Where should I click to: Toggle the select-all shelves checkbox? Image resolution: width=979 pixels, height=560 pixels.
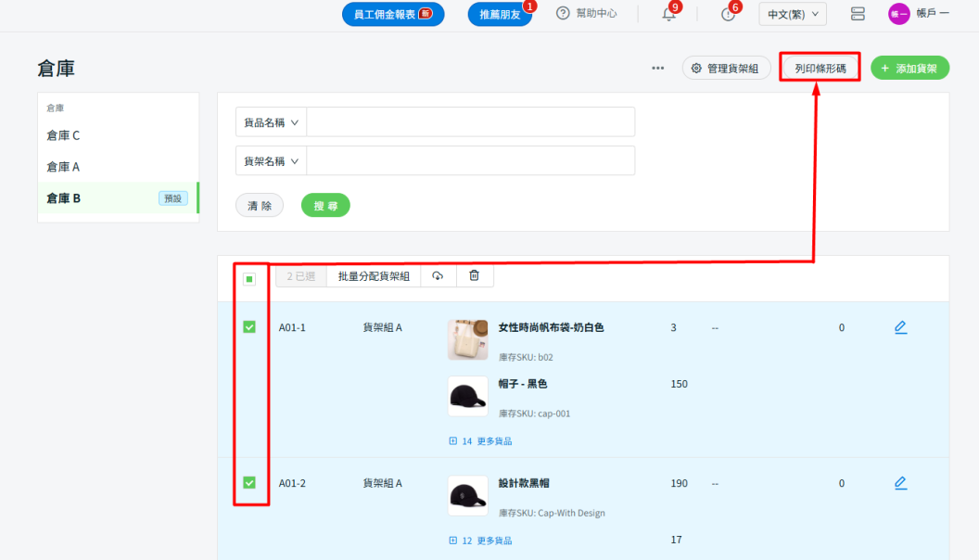[249, 279]
